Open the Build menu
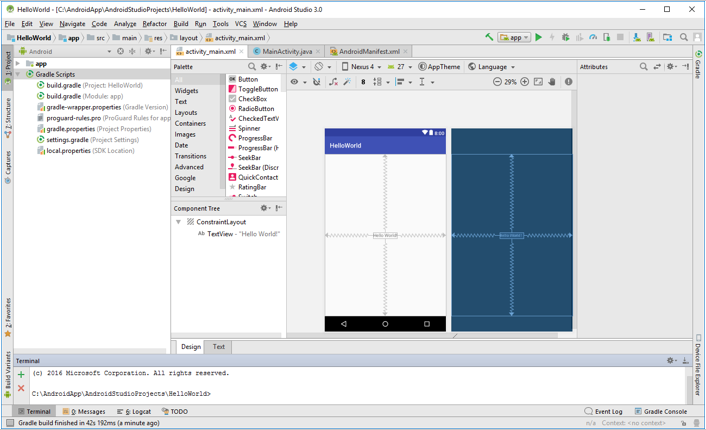 tap(181, 24)
